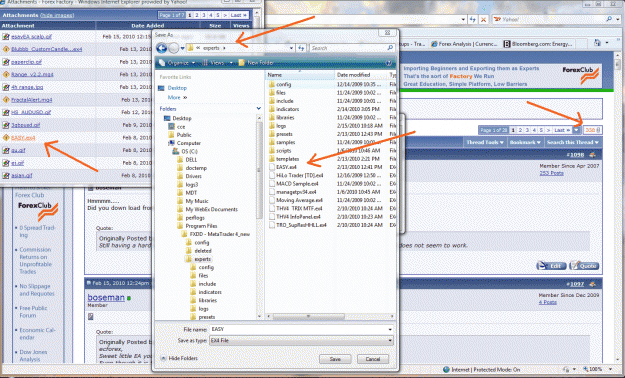Click hide images link in Attachments header
Image resolution: width=625 pixels, height=378 pixels.
point(57,15)
